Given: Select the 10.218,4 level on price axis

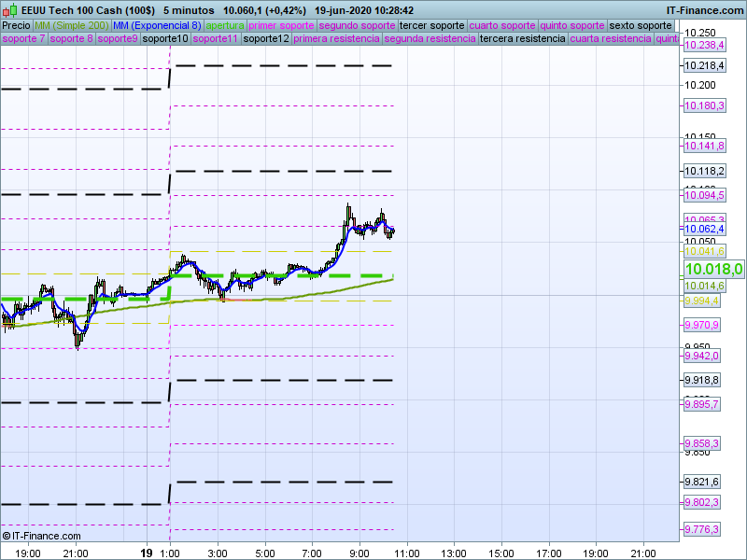Looking at the screenshot, I should pyautogui.click(x=704, y=65).
